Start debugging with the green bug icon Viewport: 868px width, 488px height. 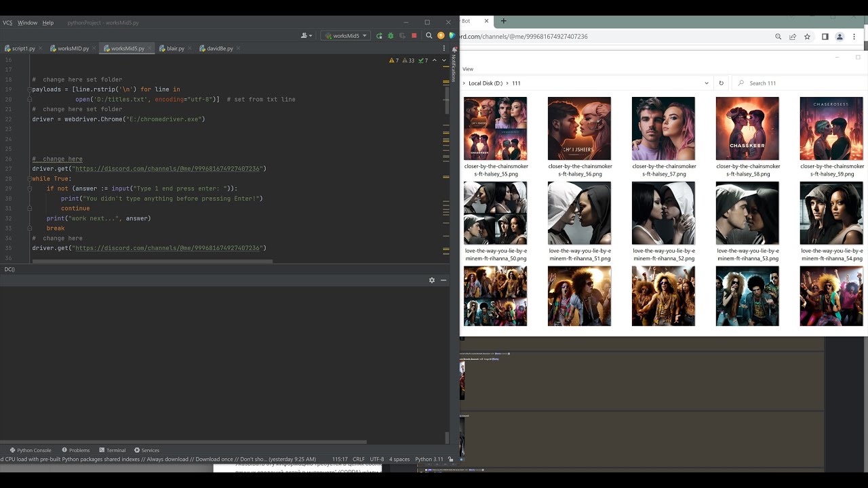pos(391,36)
